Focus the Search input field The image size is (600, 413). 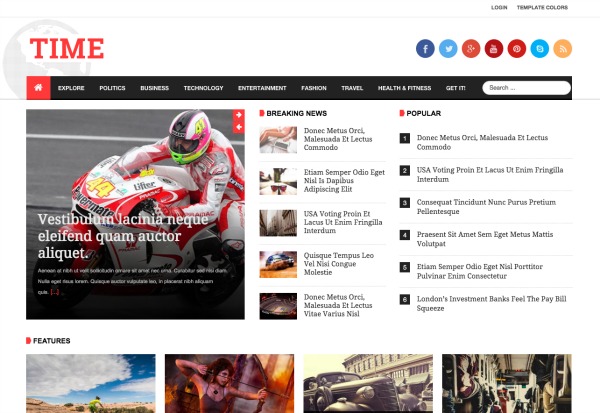click(527, 88)
